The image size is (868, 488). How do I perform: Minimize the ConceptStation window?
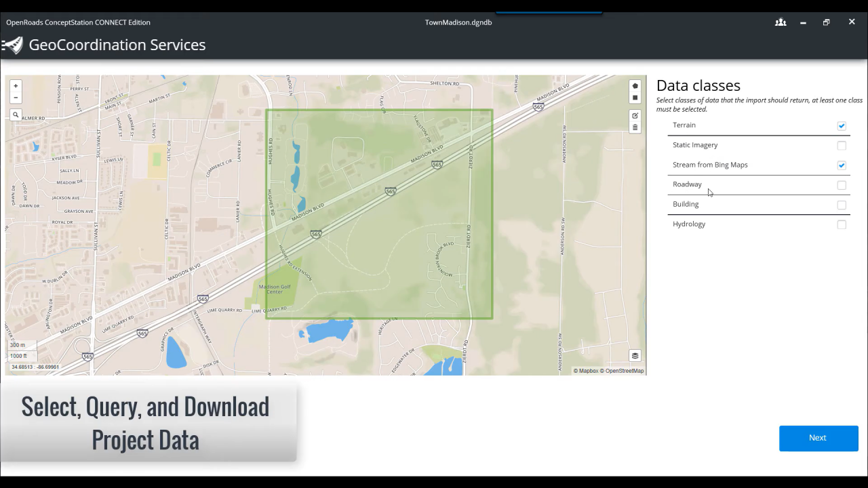803,22
